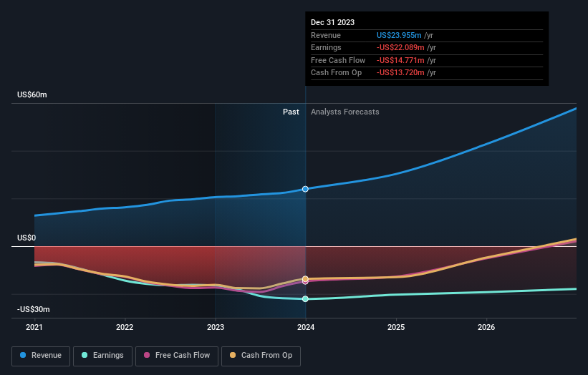The height and width of the screenshot is (375, 588).
Task: Click the Free Cash Flow label in tooltip
Action: pyautogui.click(x=338, y=60)
